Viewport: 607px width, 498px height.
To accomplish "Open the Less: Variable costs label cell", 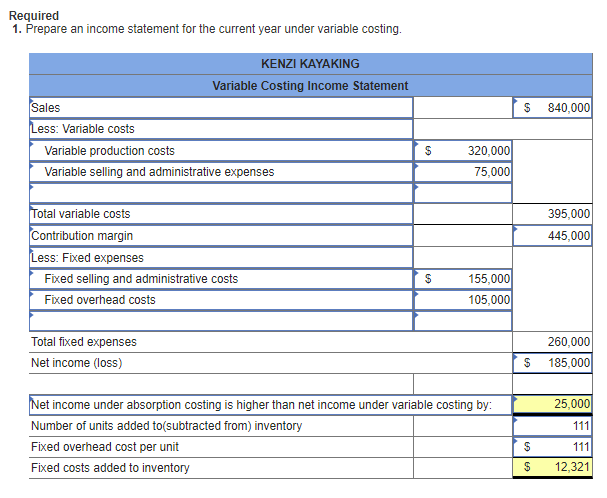I will 221,129.
